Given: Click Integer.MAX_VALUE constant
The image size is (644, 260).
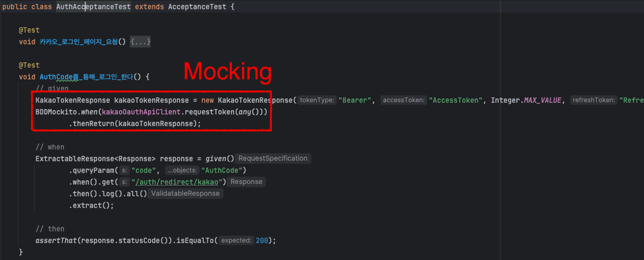Looking at the screenshot, I should pyautogui.click(x=526, y=100).
